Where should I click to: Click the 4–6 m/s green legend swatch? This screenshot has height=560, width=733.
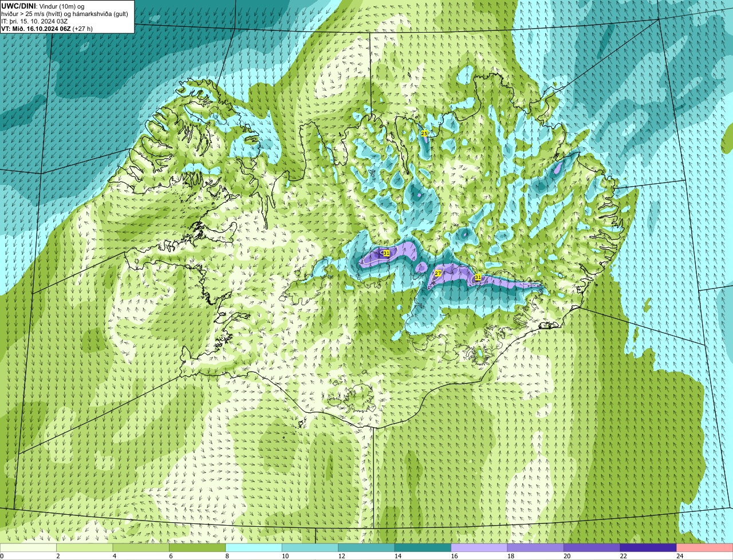coord(141,547)
